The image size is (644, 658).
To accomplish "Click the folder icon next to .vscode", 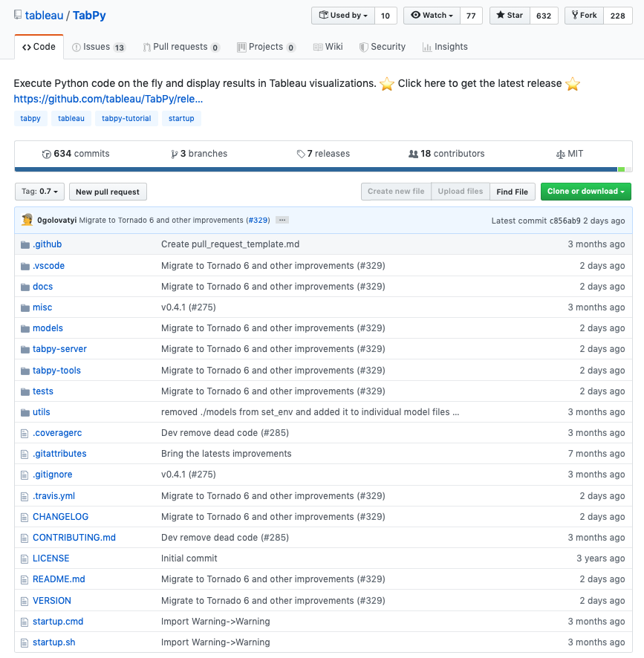I will point(25,266).
